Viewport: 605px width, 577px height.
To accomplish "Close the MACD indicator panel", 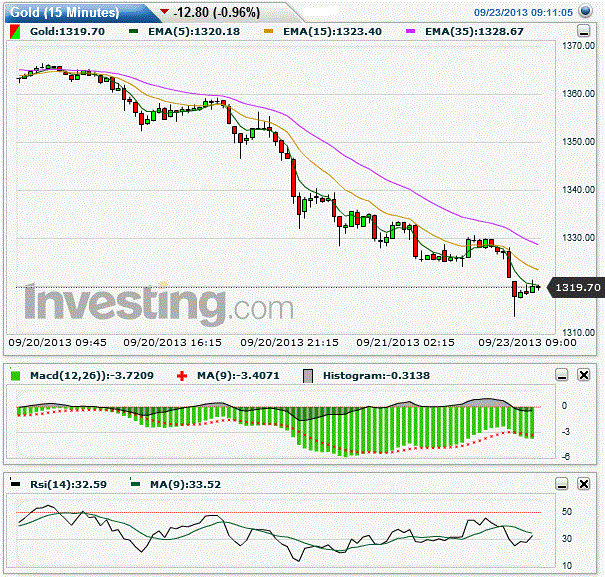I will tap(584, 375).
